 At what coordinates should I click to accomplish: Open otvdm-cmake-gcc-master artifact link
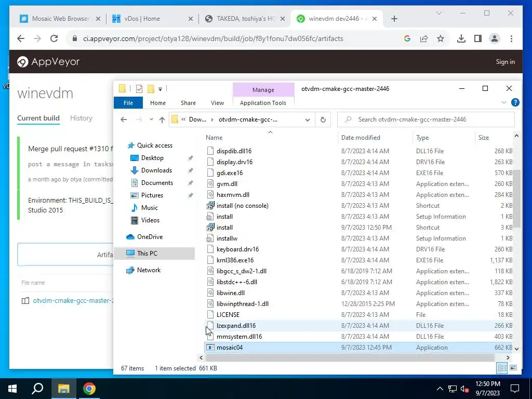coord(73,301)
